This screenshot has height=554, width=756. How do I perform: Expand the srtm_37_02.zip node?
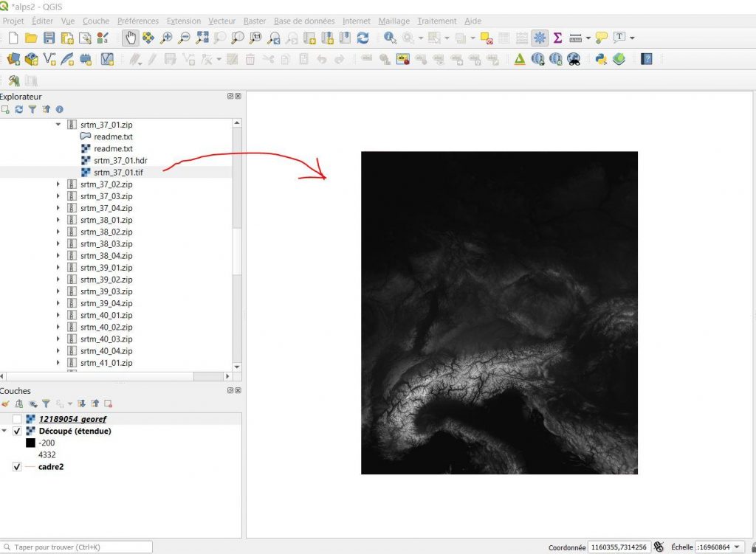point(58,184)
